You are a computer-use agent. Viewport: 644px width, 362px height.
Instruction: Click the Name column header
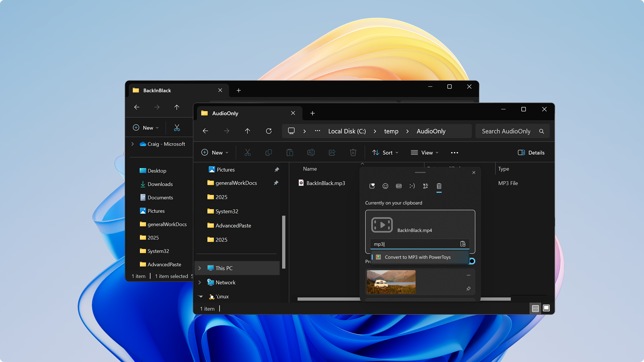pyautogui.click(x=310, y=169)
